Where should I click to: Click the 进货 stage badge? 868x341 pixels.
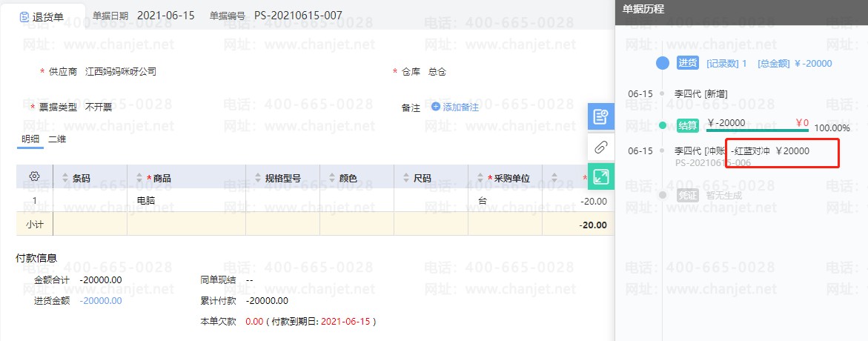point(689,63)
